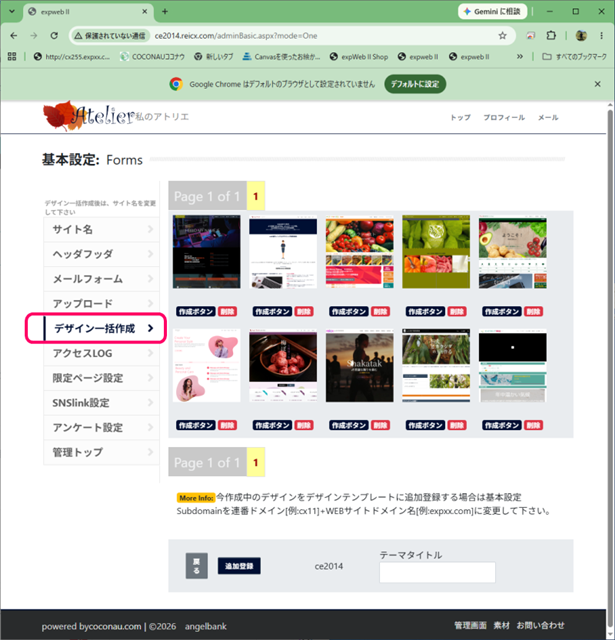Open Canvasを使ったお絵かき bookmark
The image size is (615, 640).
pos(281,57)
